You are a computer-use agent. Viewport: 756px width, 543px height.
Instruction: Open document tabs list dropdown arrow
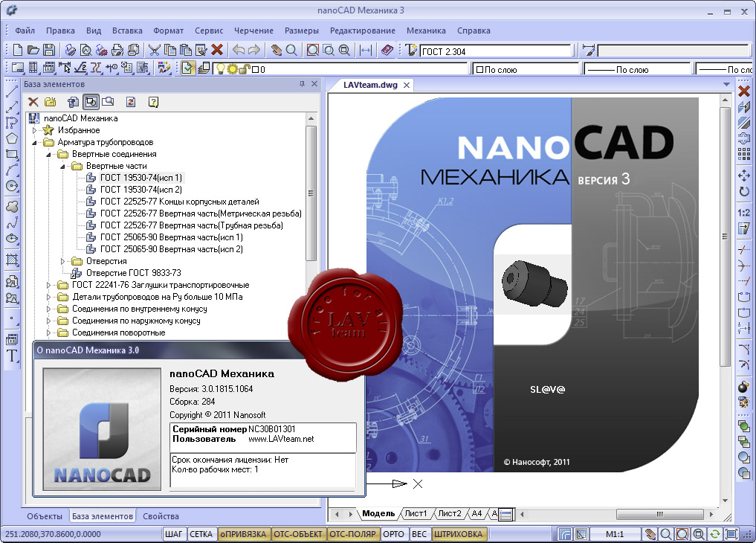(726, 84)
